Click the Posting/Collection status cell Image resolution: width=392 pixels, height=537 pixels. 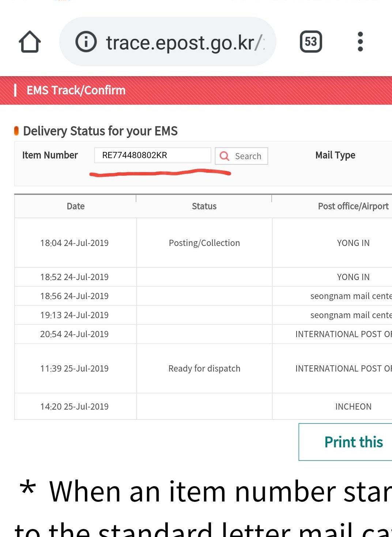[204, 243]
